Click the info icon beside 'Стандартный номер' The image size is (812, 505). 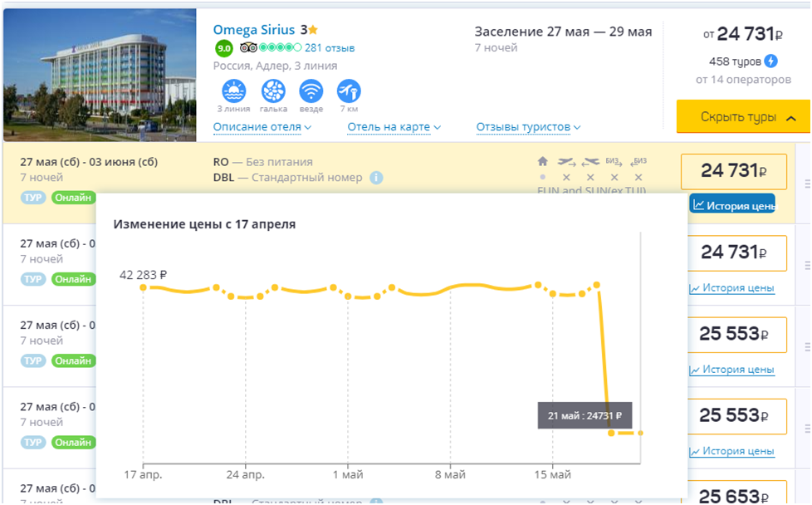376,178
